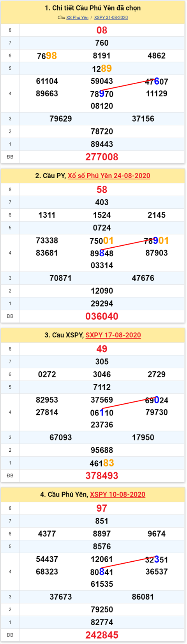Select the prize-3 number 86081
Viewport: 187px width, 644px height.
tap(143, 597)
